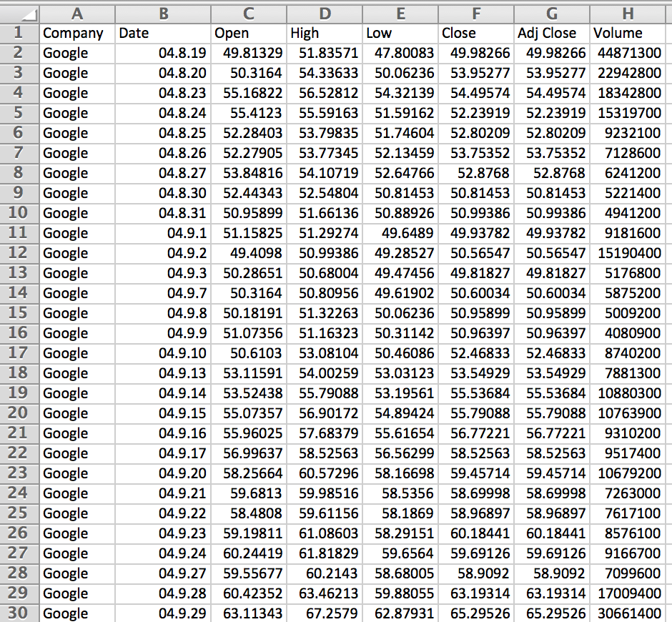Select row 17 header
The image size is (672, 622).
coord(20,353)
